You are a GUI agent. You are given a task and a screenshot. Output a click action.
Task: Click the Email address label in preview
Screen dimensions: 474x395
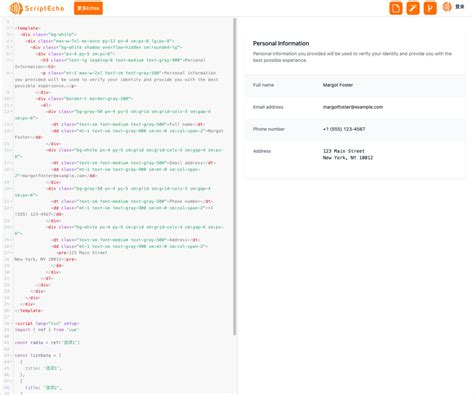268,107
